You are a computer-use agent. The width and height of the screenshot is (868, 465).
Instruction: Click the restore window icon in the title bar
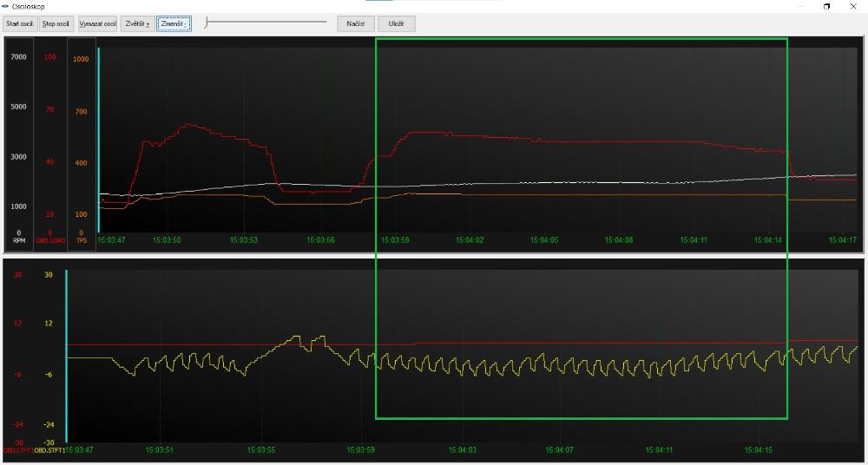[x=826, y=6]
